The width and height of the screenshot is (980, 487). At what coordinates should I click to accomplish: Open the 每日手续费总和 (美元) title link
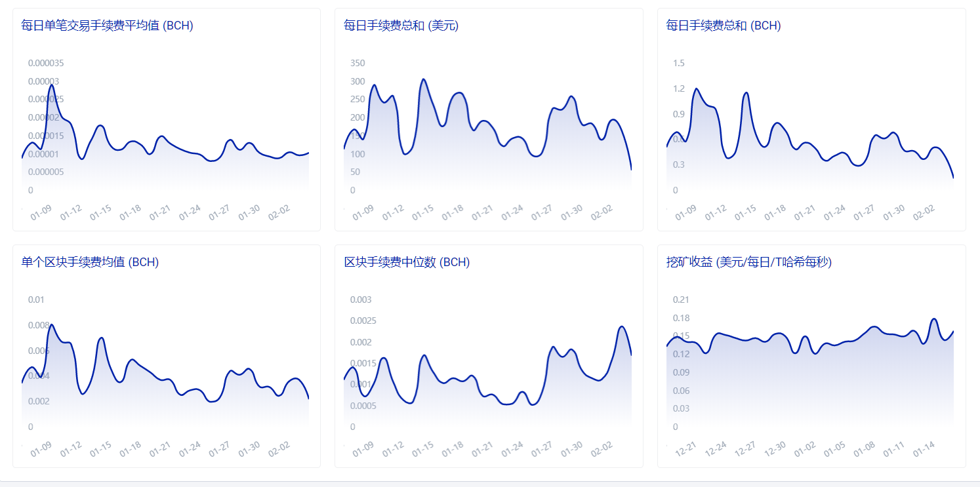click(x=401, y=26)
